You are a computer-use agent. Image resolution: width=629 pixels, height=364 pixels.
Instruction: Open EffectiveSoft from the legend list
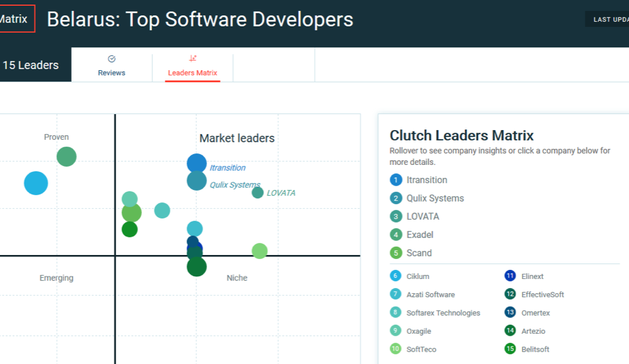(543, 294)
